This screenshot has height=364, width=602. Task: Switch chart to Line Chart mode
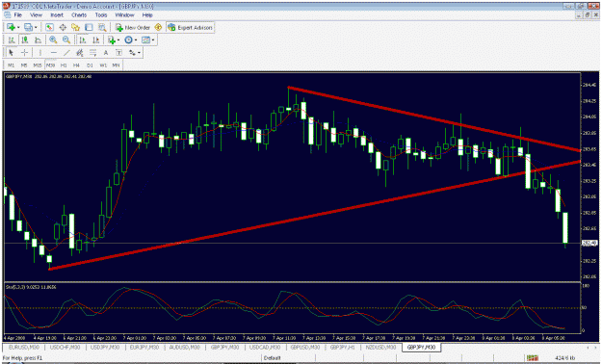pos(38,39)
